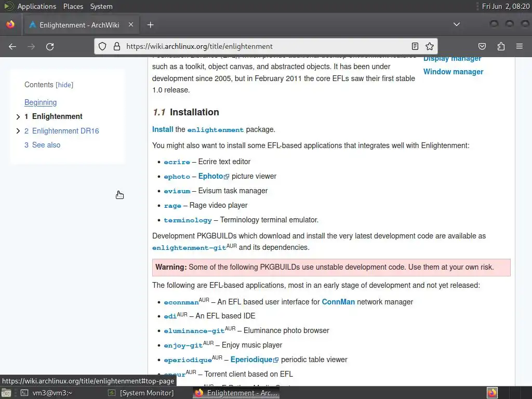Expand the 2 Enlightenment DR16 contents section

click(x=18, y=131)
